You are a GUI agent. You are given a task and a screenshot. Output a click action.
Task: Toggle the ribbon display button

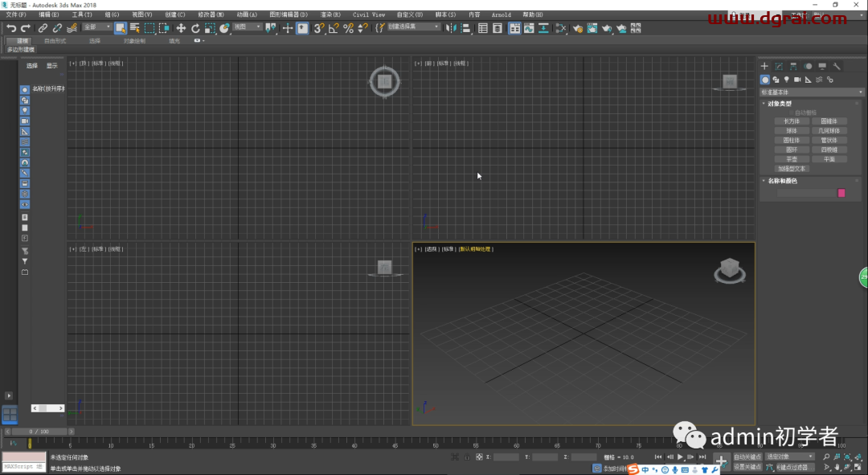coord(514,27)
